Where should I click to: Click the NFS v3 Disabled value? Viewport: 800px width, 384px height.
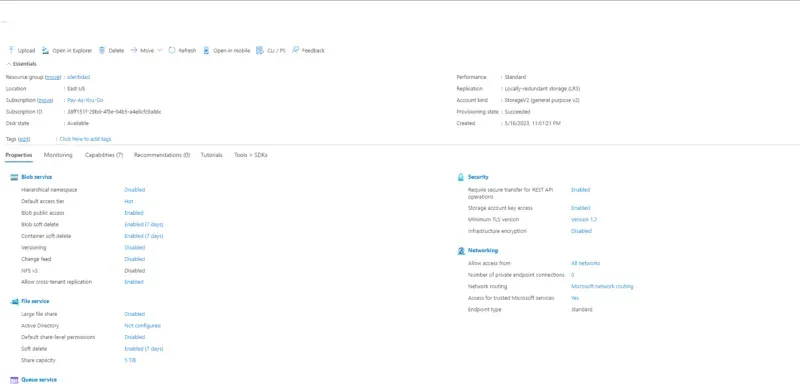135,271
